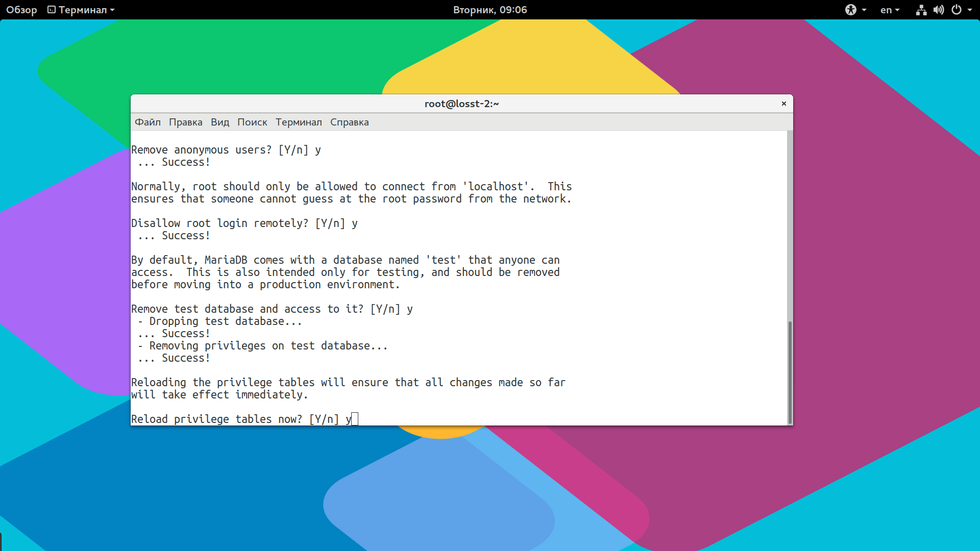Image resolution: width=980 pixels, height=551 pixels.
Task: Click the 'before moving into a production environment.' line
Action: click(x=265, y=284)
